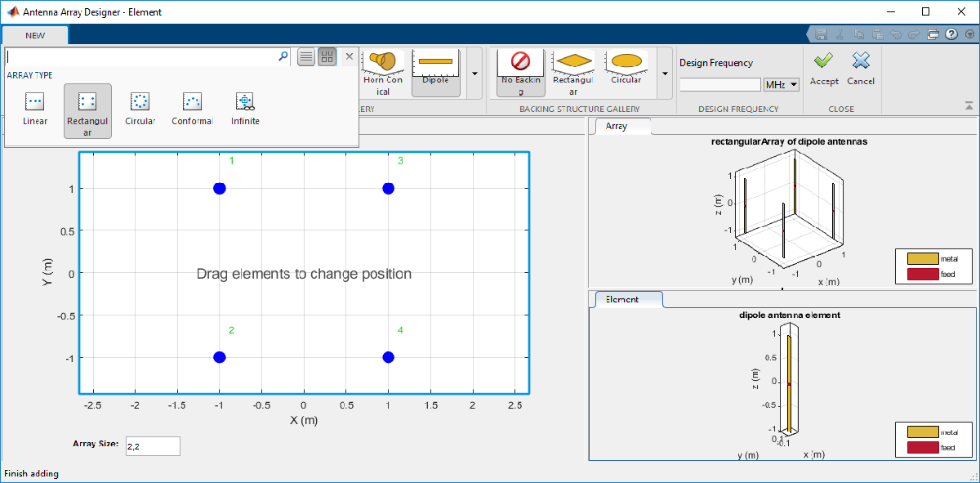The image size is (980, 483).
Task: Click the metal legend swatch in Array plot
Action: point(923,259)
